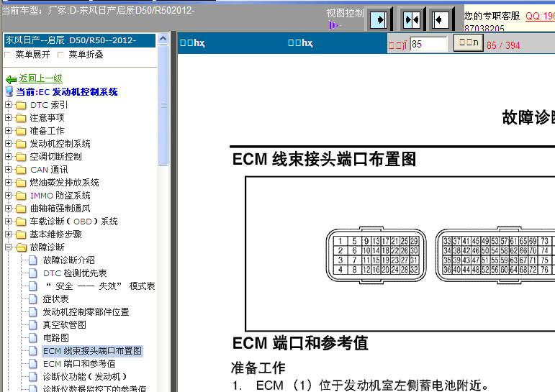Open the 诊断仪功能(发动机) tree item

coord(85,377)
